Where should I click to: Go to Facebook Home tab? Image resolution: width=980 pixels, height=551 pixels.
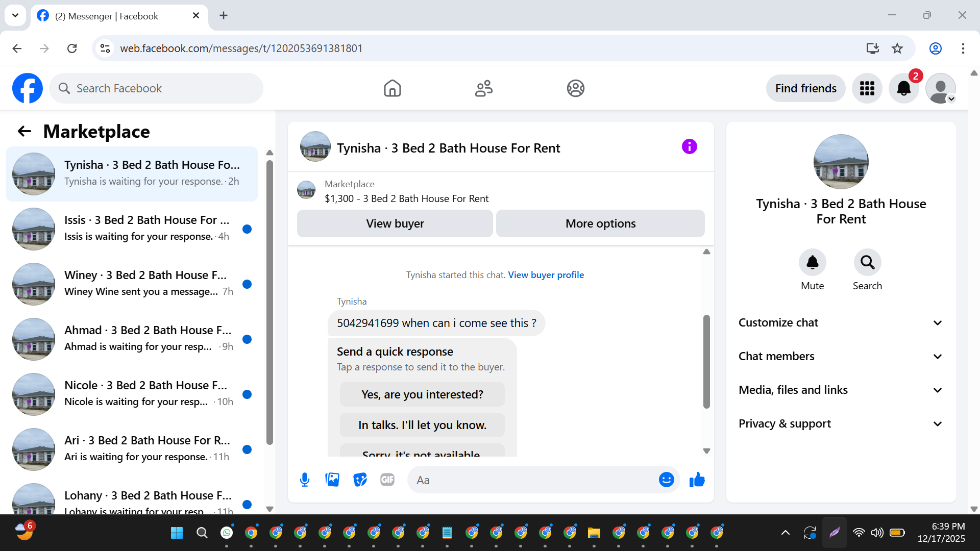tap(392, 88)
